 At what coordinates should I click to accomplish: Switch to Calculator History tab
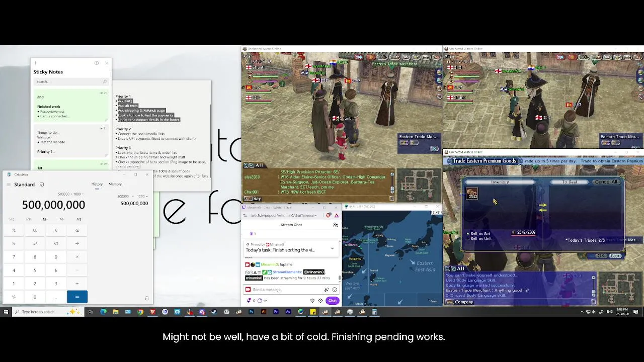pyautogui.click(x=97, y=184)
